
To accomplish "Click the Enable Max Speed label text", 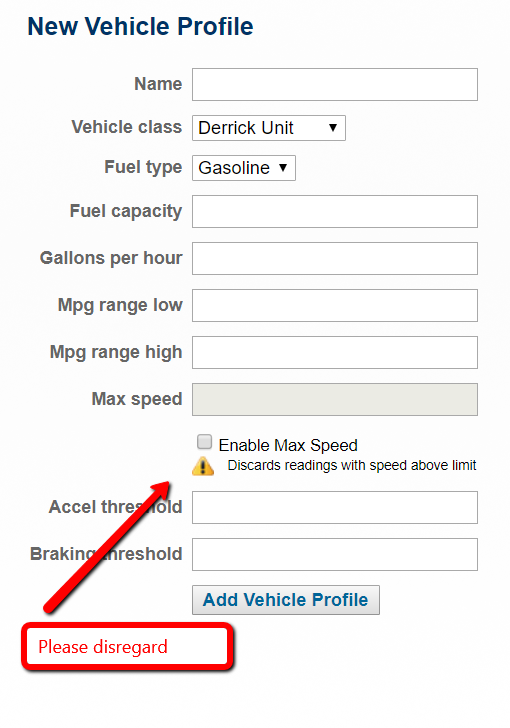I will [288, 445].
